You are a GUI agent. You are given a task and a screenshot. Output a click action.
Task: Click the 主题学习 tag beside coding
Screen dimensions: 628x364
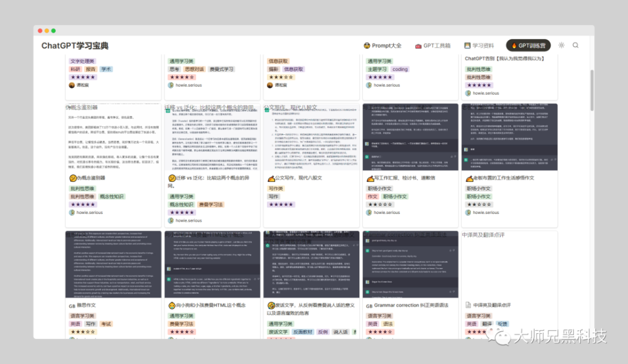pos(377,69)
